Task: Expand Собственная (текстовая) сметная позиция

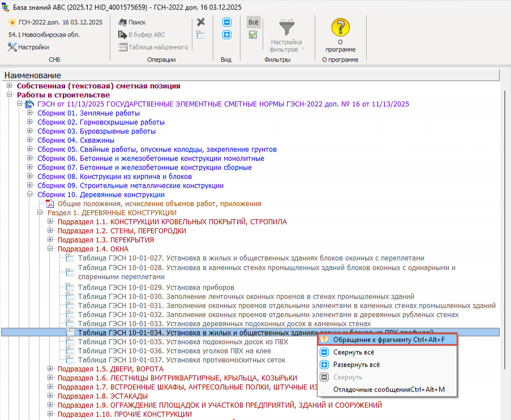Action: tap(10, 85)
